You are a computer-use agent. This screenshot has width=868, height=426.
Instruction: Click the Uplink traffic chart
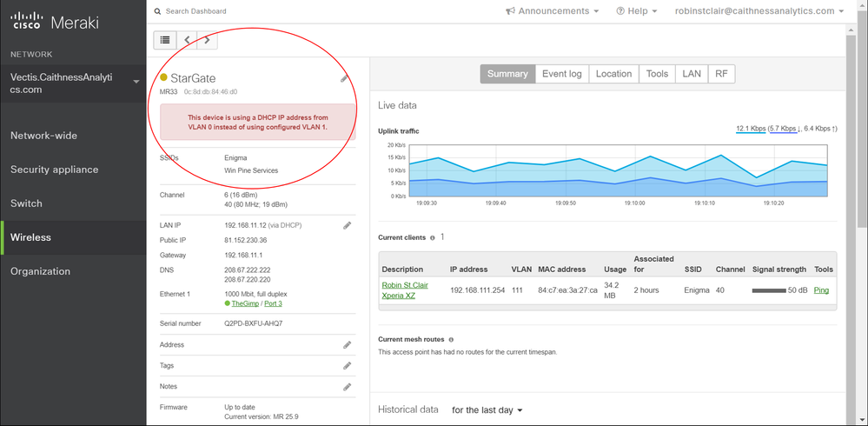617,170
